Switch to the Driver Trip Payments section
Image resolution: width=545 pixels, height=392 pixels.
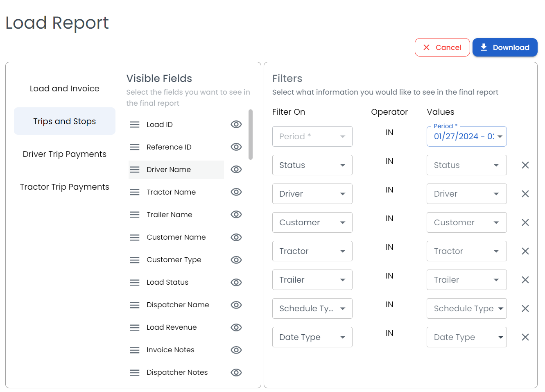[64, 154]
